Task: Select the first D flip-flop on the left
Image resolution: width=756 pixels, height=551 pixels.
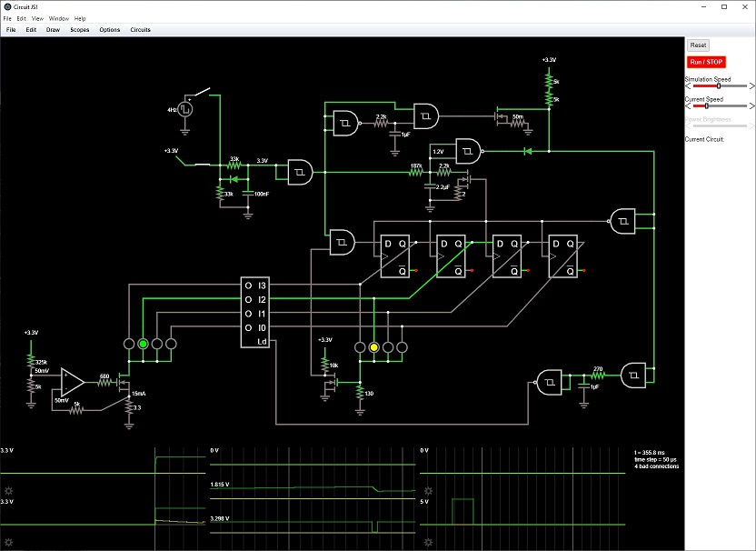Action: point(395,256)
